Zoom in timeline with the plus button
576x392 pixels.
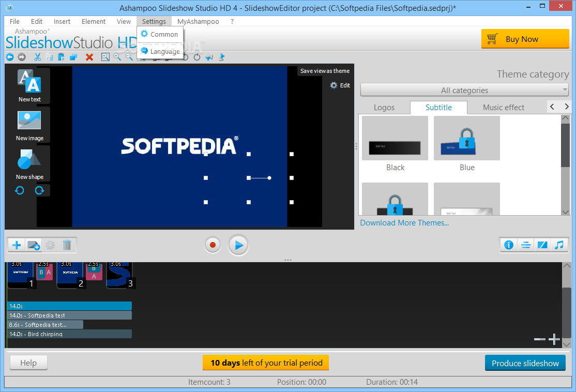pos(554,339)
